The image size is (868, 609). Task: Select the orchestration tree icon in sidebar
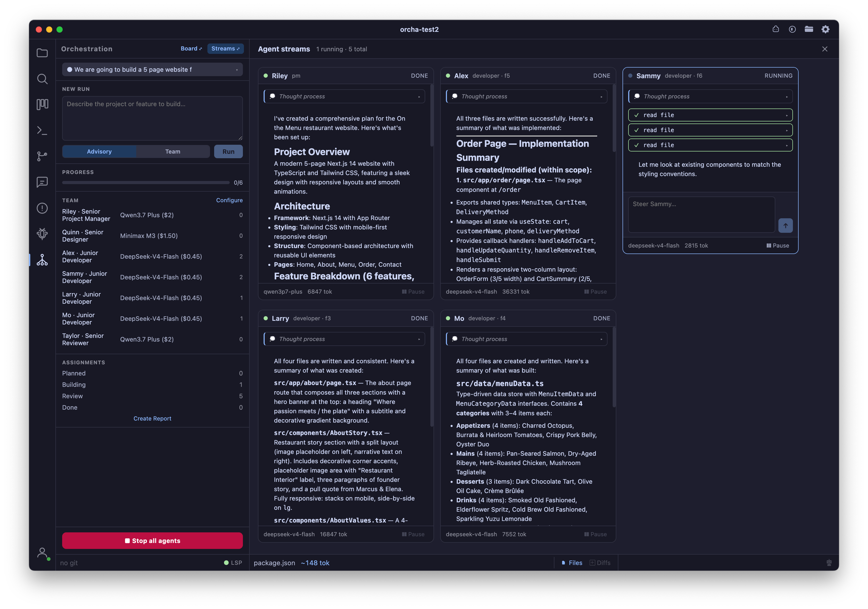pyautogui.click(x=42, y=260)
